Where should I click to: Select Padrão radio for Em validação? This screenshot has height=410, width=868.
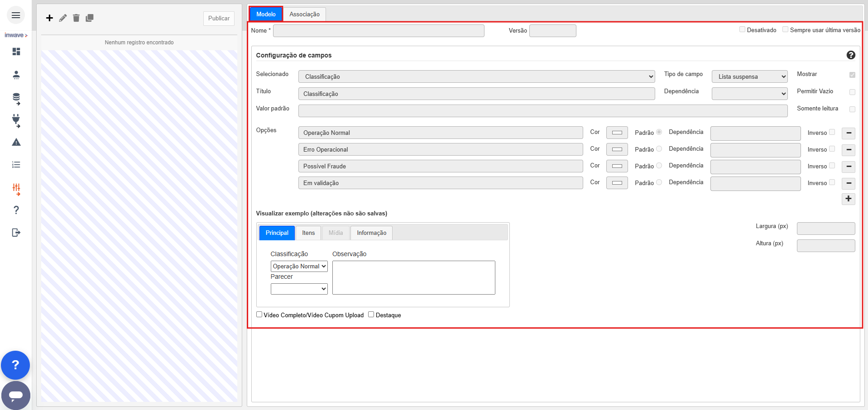[659, 182]
